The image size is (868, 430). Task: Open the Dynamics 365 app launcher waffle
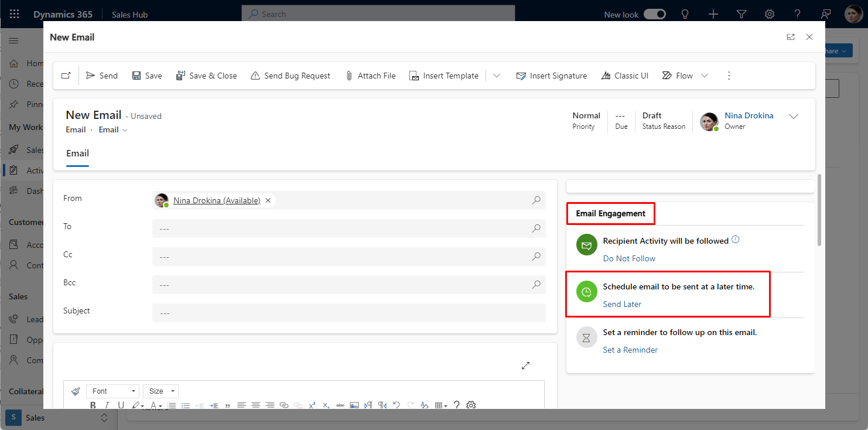coord(15,14)
